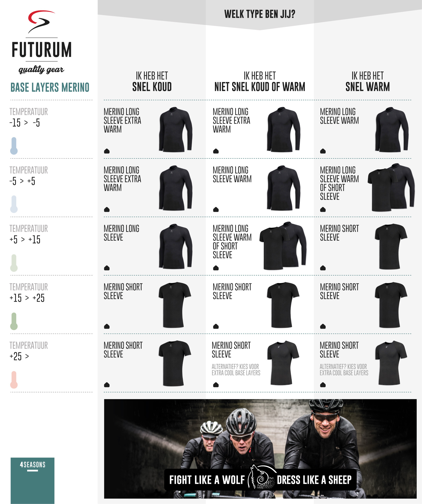422x504 pixels.
Task: Click the light green thermometer for +5 > +15
Action: point(14,263)
